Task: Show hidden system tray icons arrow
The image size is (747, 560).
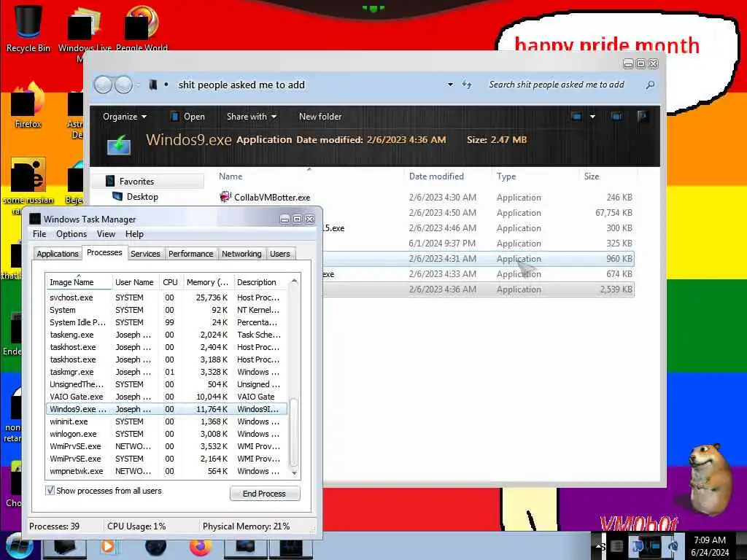Action: pos(599,547)
